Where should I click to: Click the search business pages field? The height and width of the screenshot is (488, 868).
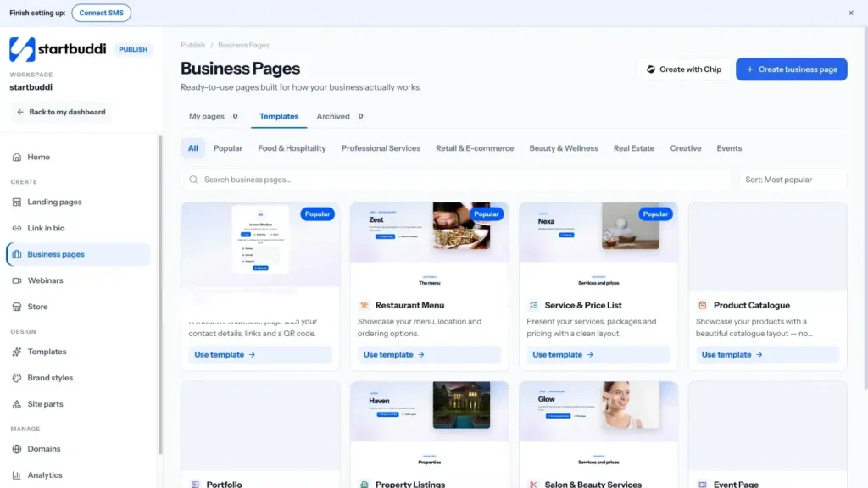(455, 180)
